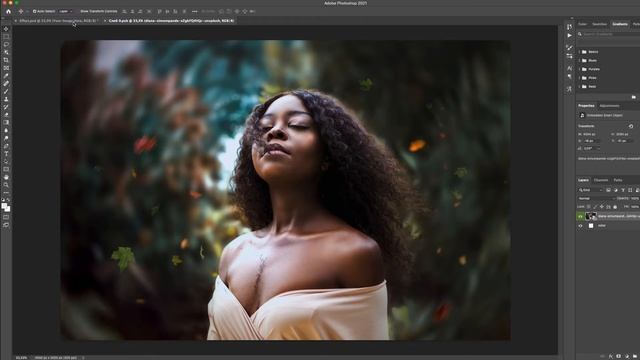Click the zoom percentage in status bar
This screenshot has height=360, width=640.
pos(21,358)
